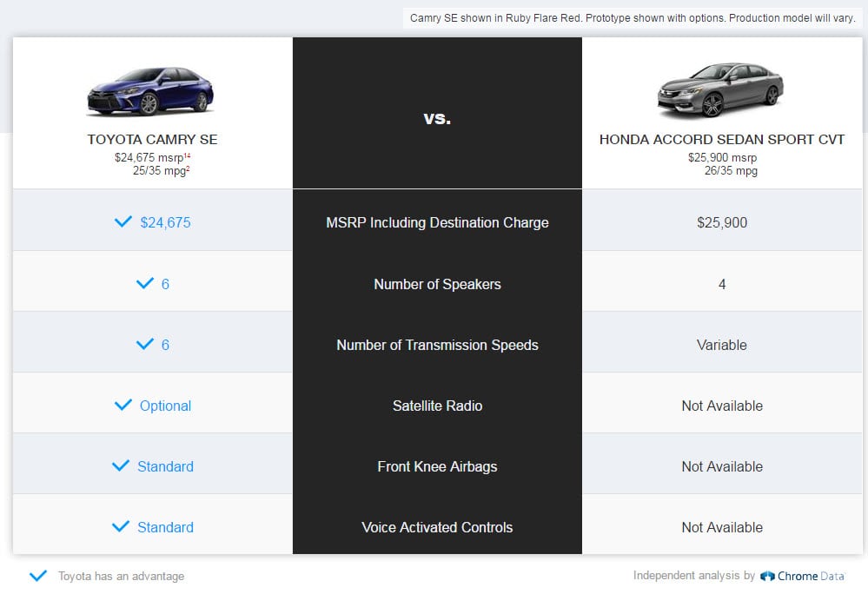
Task: Click the checkmark in the Front Knee Airbags row
Action: click(x=121, y=465)
